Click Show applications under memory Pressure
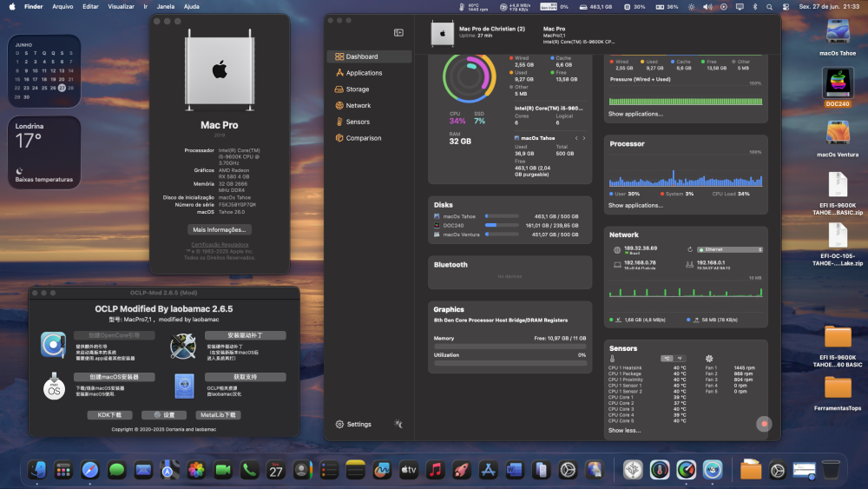This screenshot has height=489, width=868. (x=635, y=114)
